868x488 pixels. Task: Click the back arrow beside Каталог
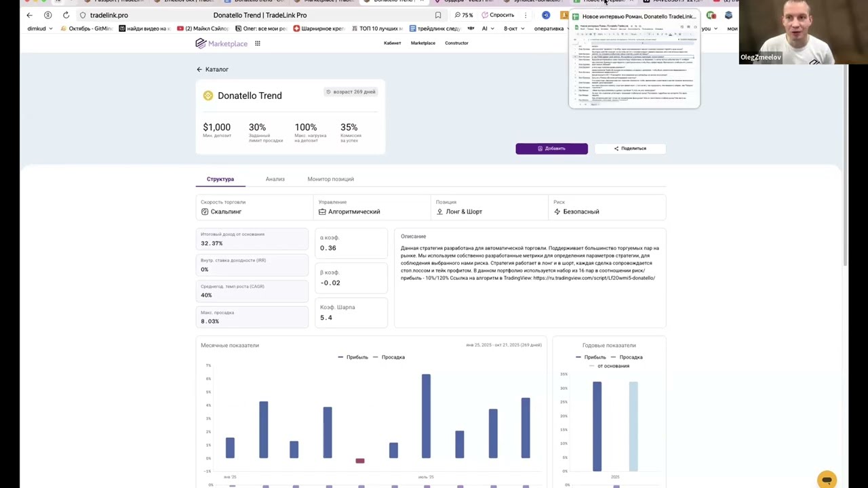pyautogui.click(x=199, y=69)
